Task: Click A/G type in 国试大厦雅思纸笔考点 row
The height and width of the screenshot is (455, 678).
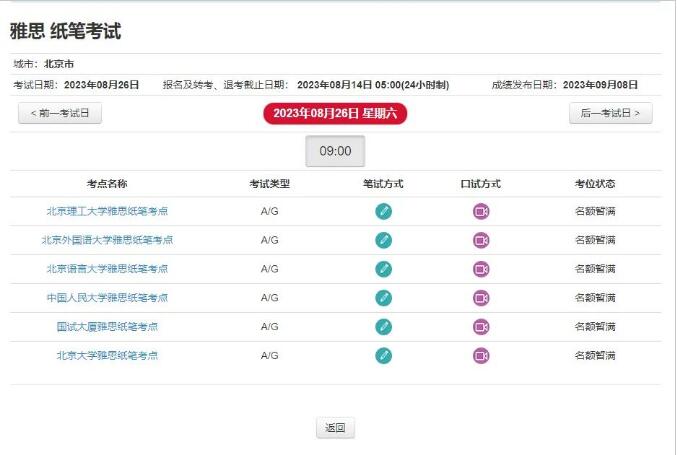Action: pyautogui.click(x=270, y=327)
